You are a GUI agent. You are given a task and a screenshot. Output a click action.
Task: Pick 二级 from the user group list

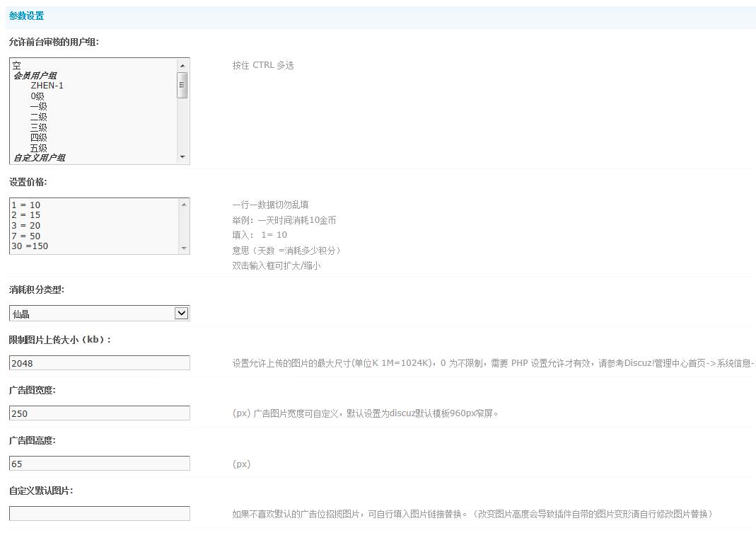(38, 117)
